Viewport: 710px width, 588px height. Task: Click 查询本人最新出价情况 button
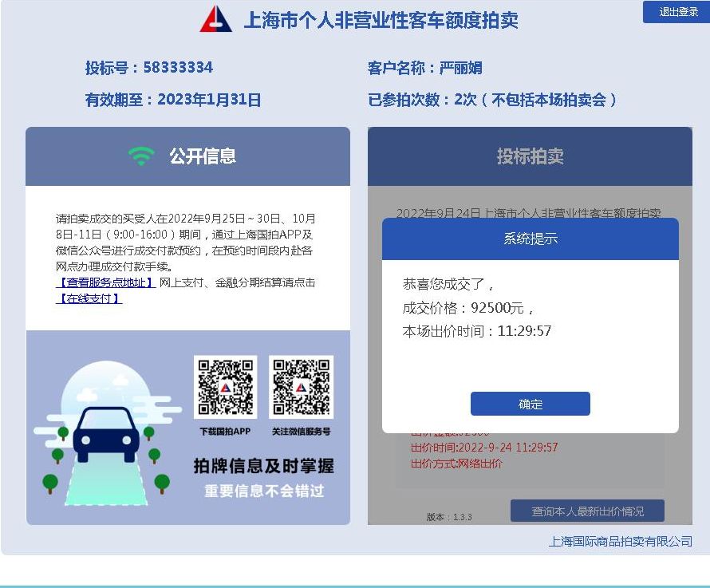[587, 511]
